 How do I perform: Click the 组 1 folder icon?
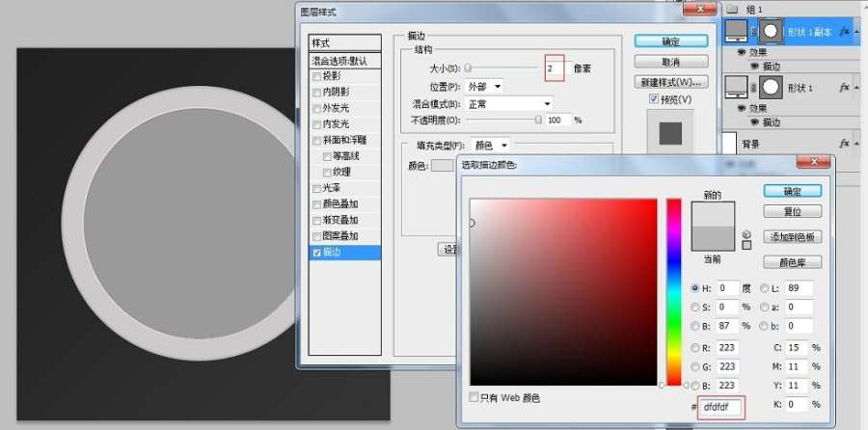click(731, 9)
